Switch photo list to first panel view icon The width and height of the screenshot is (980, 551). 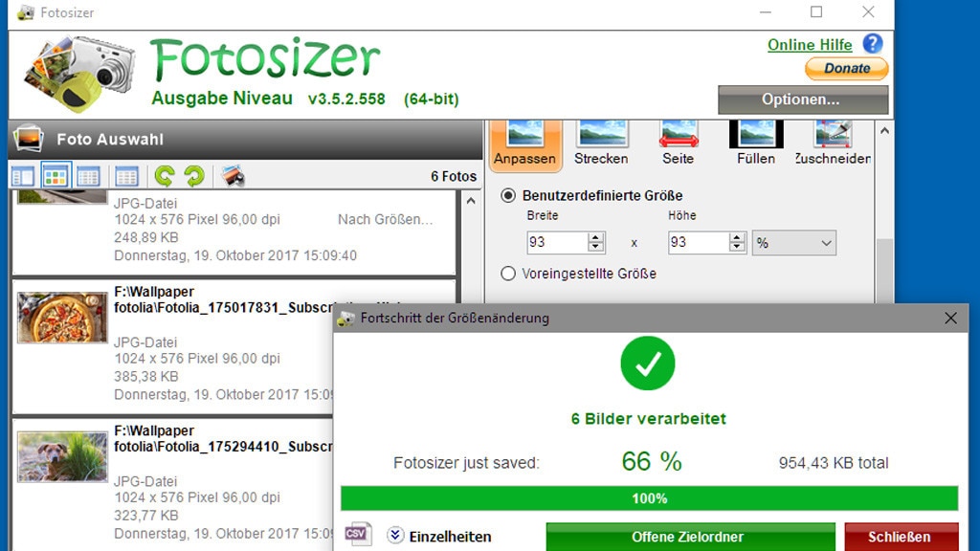tap(23, 176)
